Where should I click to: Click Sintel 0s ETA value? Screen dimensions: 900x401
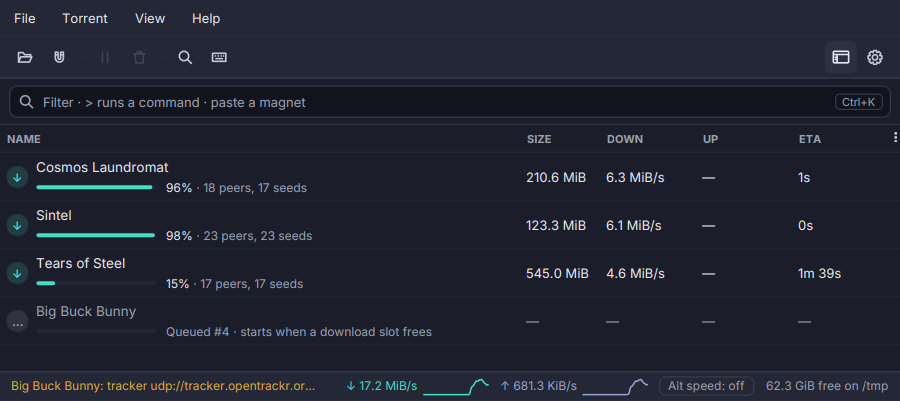[806, 226]
